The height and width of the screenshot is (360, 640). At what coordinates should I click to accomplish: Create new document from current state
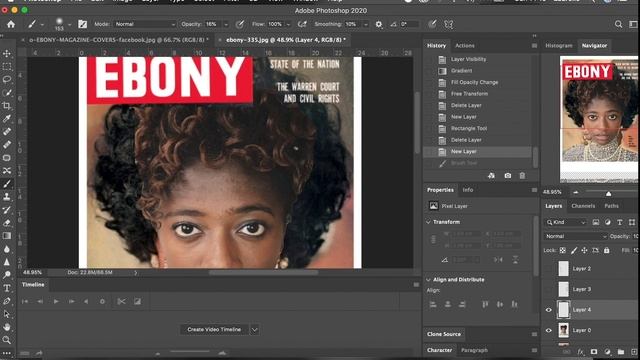coord(491,176)
